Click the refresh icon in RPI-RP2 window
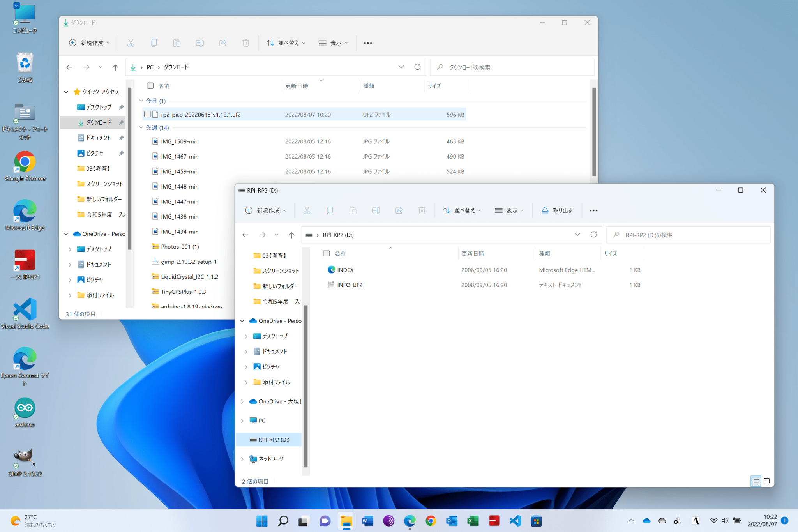 tap(593, 235)
